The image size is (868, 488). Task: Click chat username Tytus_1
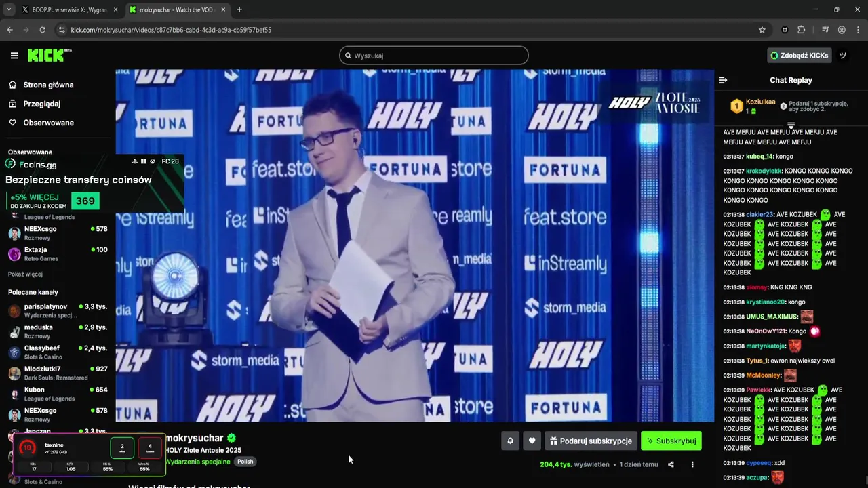tap(756, 361)
